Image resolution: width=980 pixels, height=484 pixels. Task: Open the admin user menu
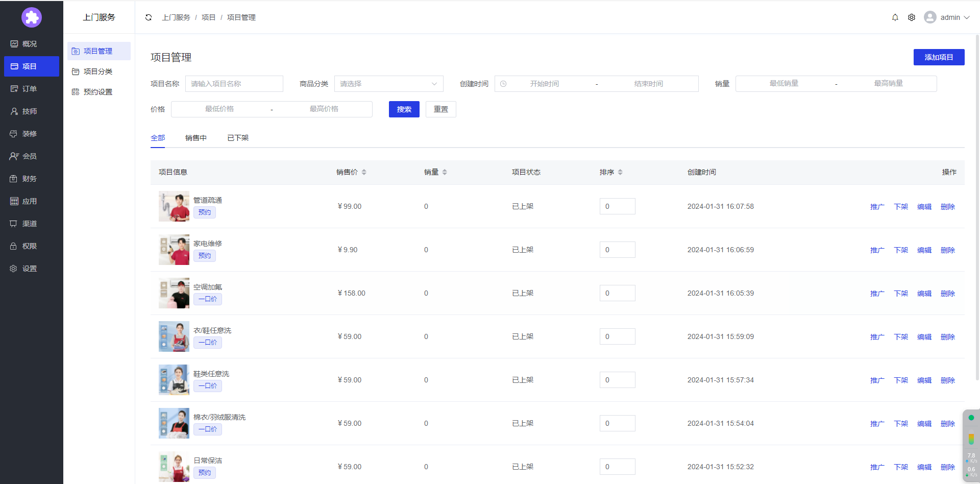(947, 17)
